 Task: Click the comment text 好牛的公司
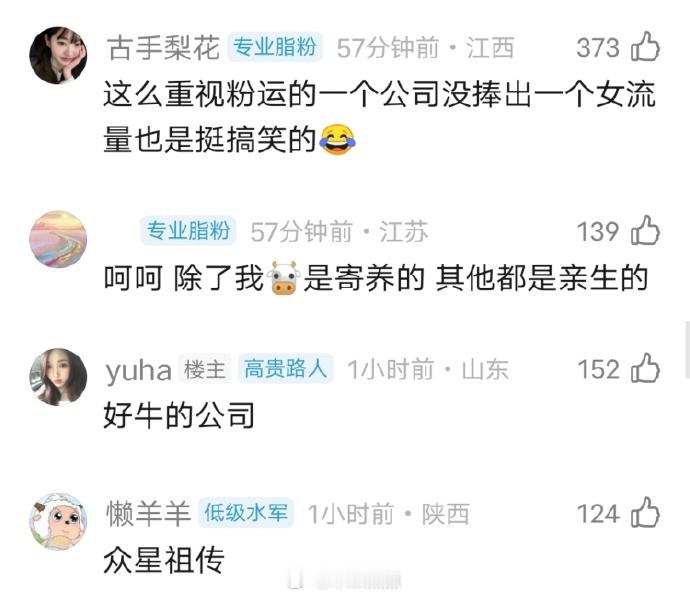point(179,416)
